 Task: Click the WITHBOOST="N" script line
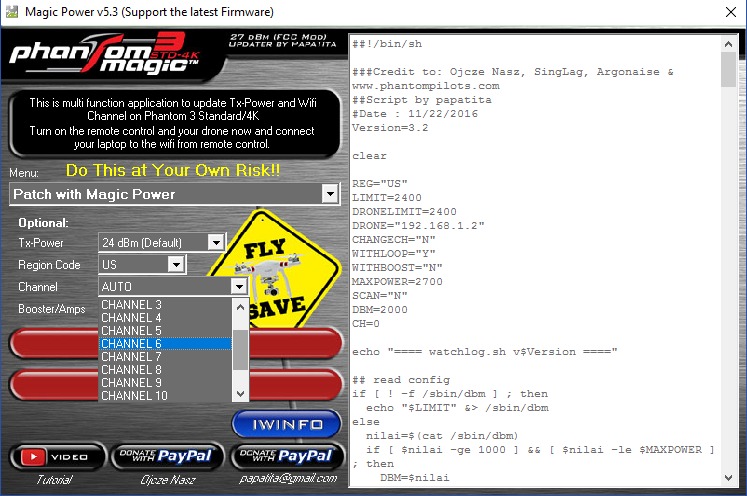click(x=397, y=267)
